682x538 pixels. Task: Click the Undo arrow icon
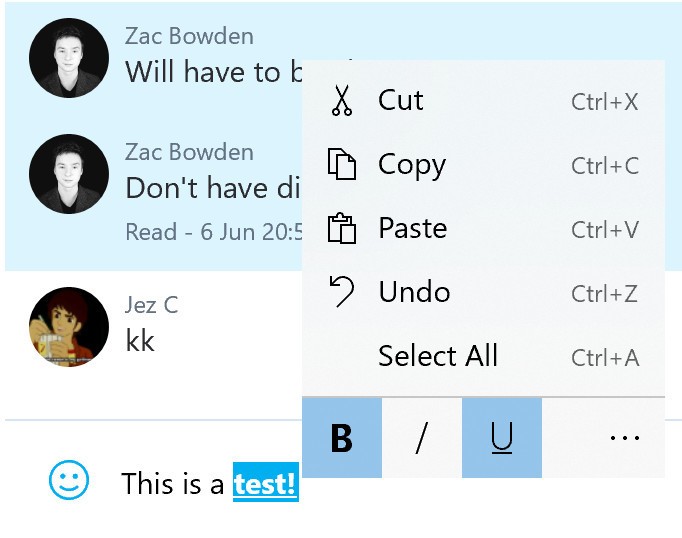pos(341,291)
